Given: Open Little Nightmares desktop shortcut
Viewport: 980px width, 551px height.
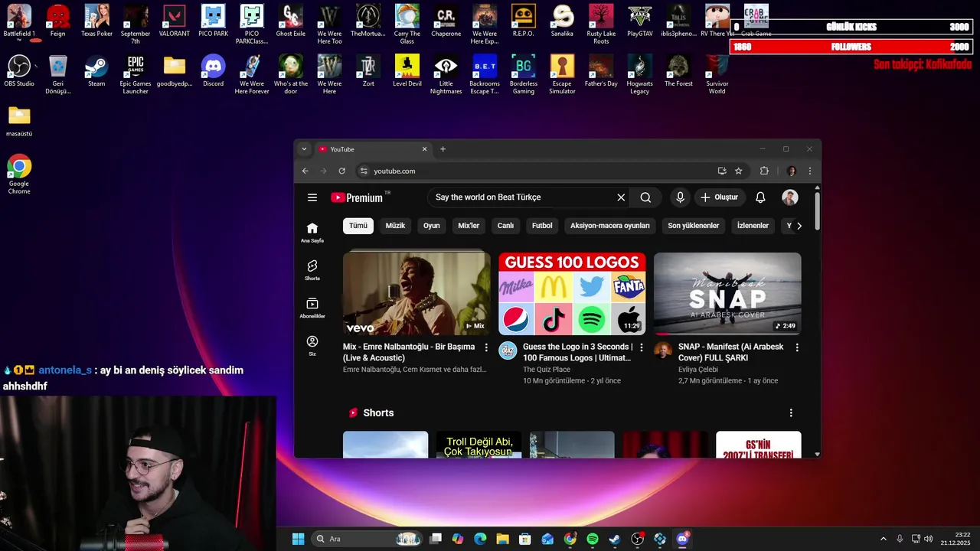Looking at the screenshot, I should [x=446, y=74].
